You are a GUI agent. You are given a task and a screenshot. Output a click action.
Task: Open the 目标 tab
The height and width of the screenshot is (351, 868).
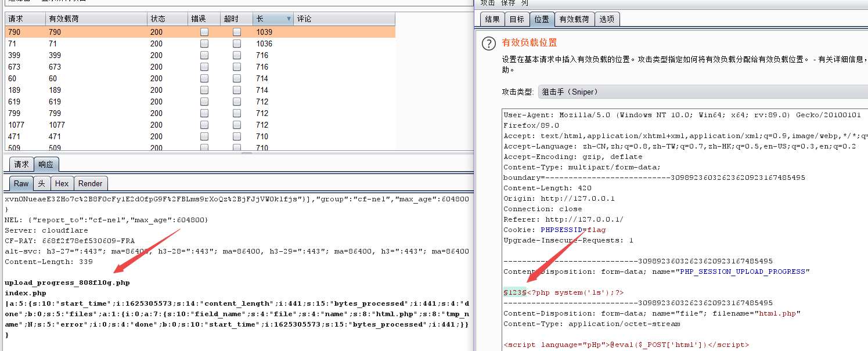click(517, 19)
